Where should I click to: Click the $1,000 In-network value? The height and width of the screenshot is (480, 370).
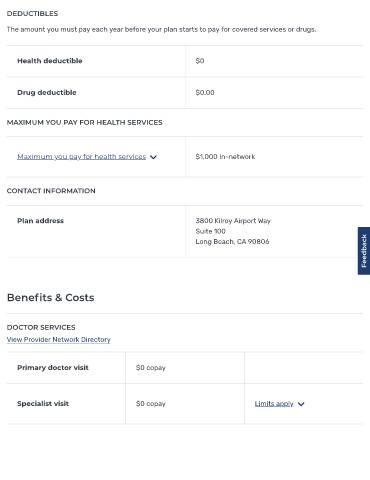point(225,157)
